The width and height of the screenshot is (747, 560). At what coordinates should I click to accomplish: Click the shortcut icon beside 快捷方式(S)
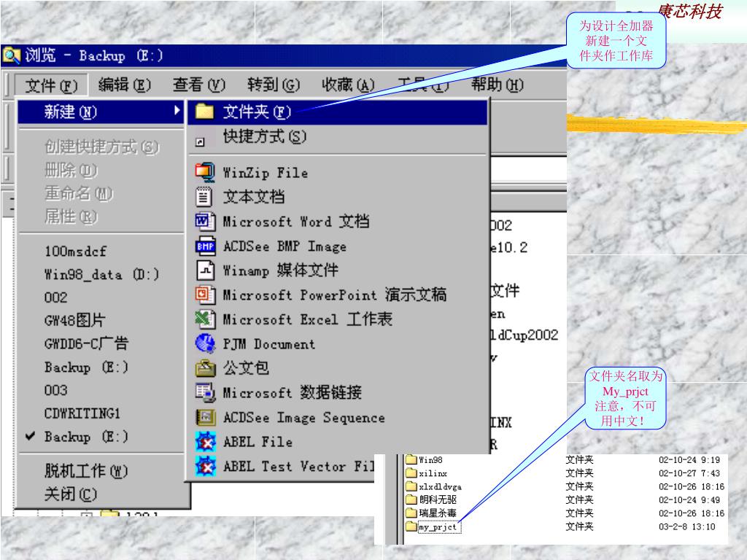pos(200,142)
